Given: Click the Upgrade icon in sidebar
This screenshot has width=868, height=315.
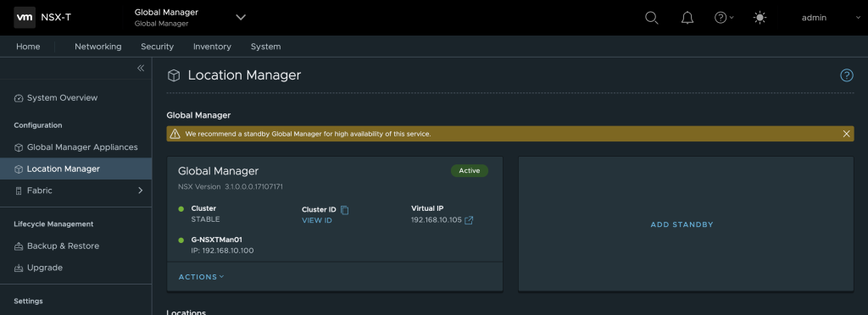Looking at the screenshot, I should (19, 268).
